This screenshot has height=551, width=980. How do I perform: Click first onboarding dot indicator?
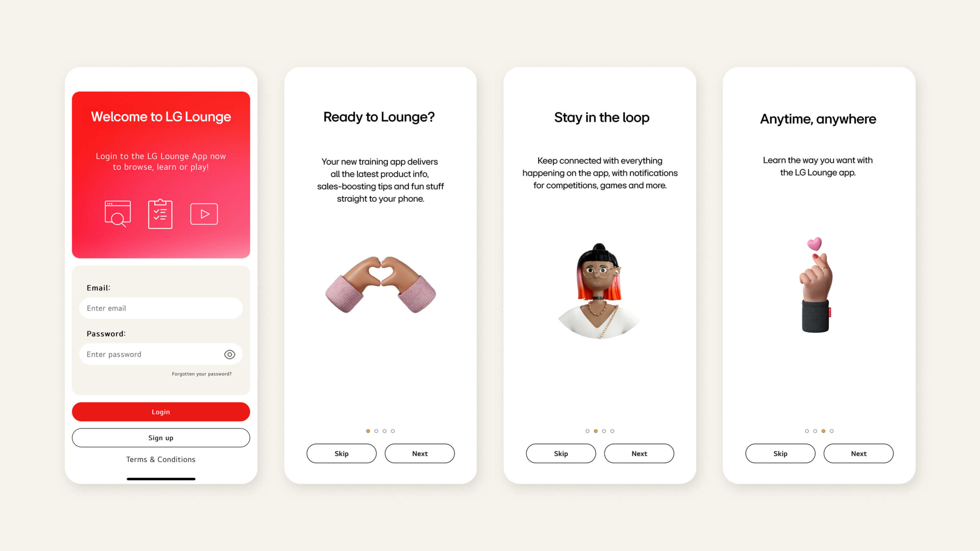(x=368, y=430)
